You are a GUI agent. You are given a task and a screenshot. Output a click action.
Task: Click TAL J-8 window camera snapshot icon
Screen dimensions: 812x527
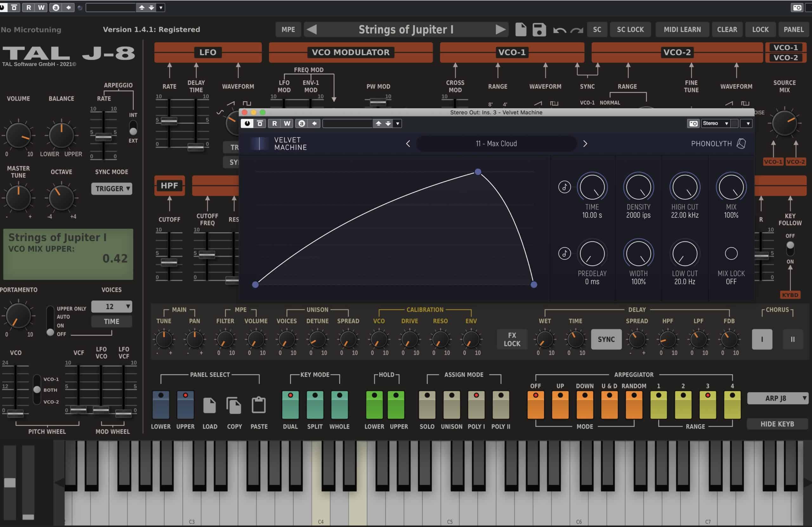tap(797, 8)
